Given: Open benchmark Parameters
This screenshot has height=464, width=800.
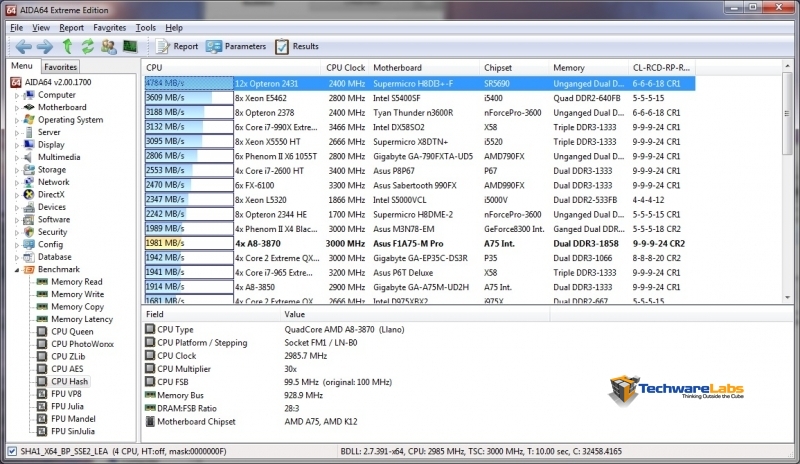Looking at the screenshot, I should (x=236, y=46).
